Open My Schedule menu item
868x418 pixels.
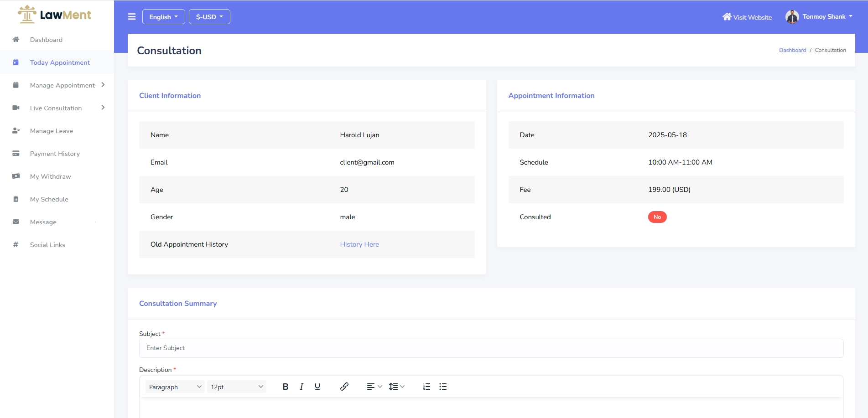click(49, 199)
